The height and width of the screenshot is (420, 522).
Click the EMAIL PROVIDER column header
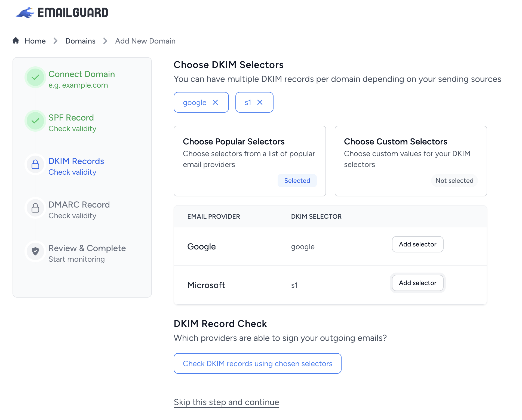pos(214,217)
